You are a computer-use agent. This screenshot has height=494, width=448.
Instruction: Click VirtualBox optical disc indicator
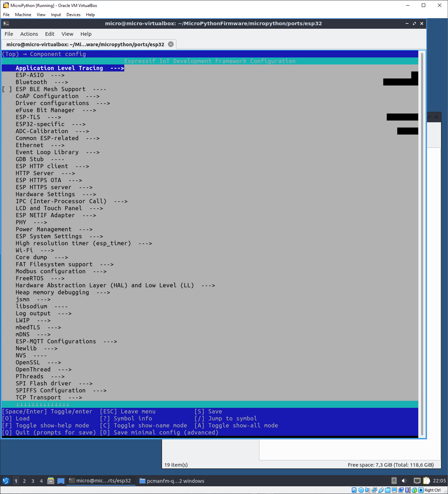pos(361,490)
